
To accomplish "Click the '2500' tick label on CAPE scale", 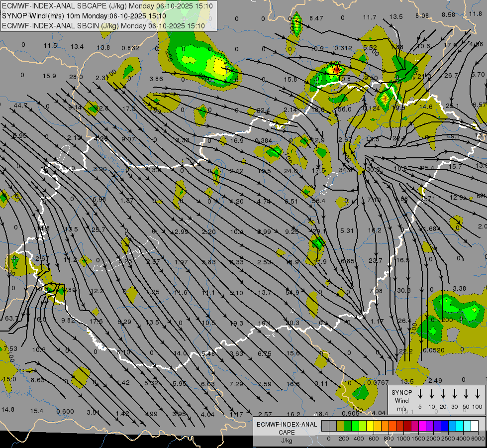I will click(448, 439).
